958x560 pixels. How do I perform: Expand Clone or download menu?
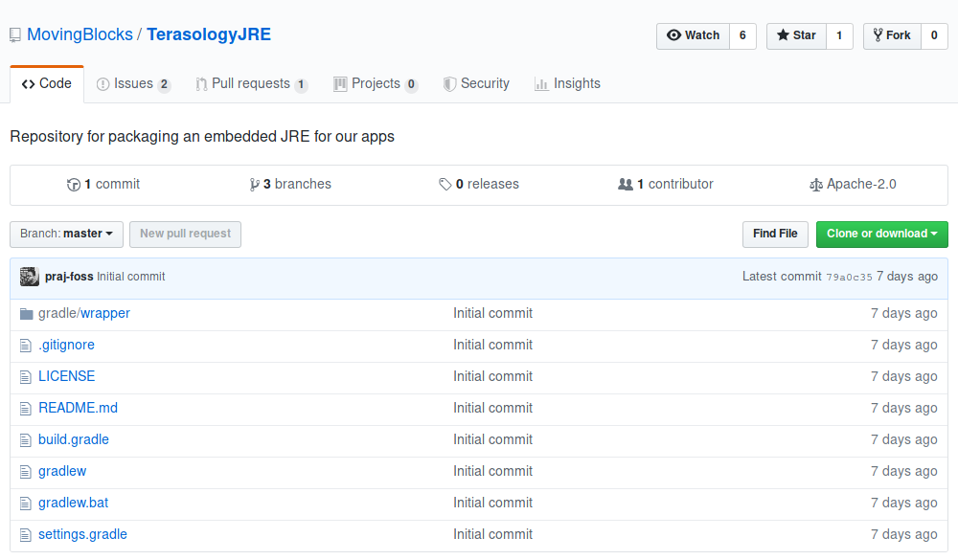point(881,235)
